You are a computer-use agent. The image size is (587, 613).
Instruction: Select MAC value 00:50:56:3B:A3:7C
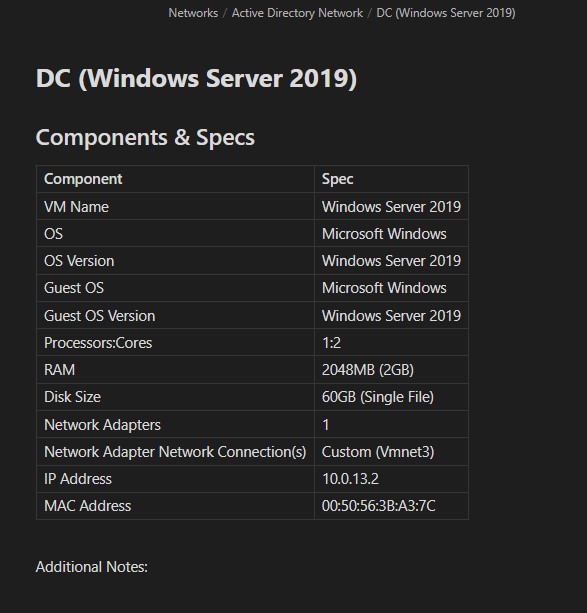(x=378, y=506)
